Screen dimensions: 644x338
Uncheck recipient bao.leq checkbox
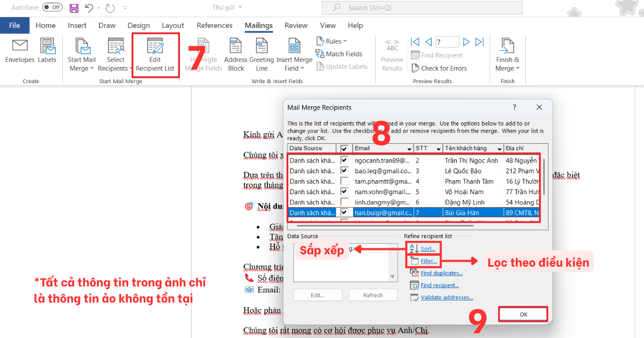[x=345, y=171]
